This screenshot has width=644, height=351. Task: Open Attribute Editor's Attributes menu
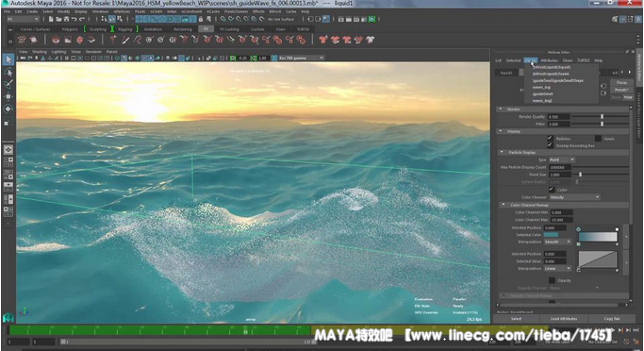(x=549, y=60)
